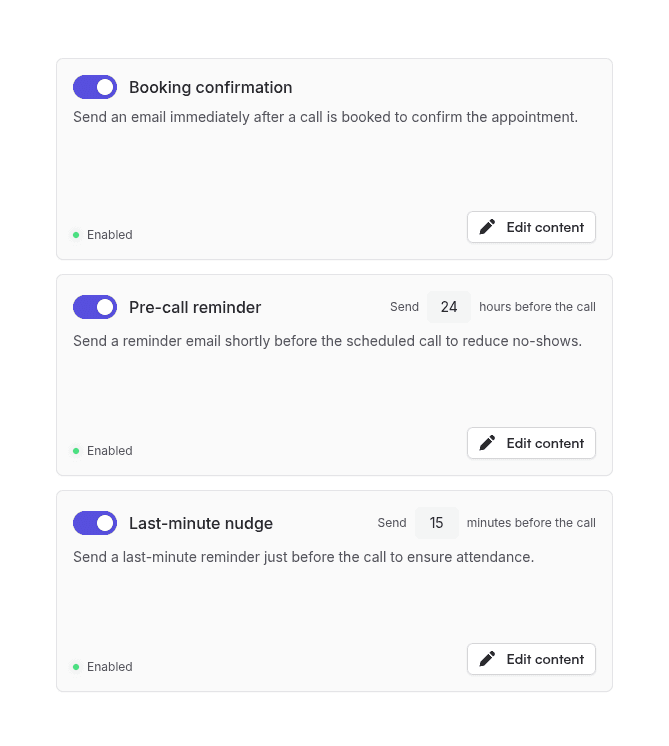
Task: Click the 24 hours input field
Action: [449, 307]
